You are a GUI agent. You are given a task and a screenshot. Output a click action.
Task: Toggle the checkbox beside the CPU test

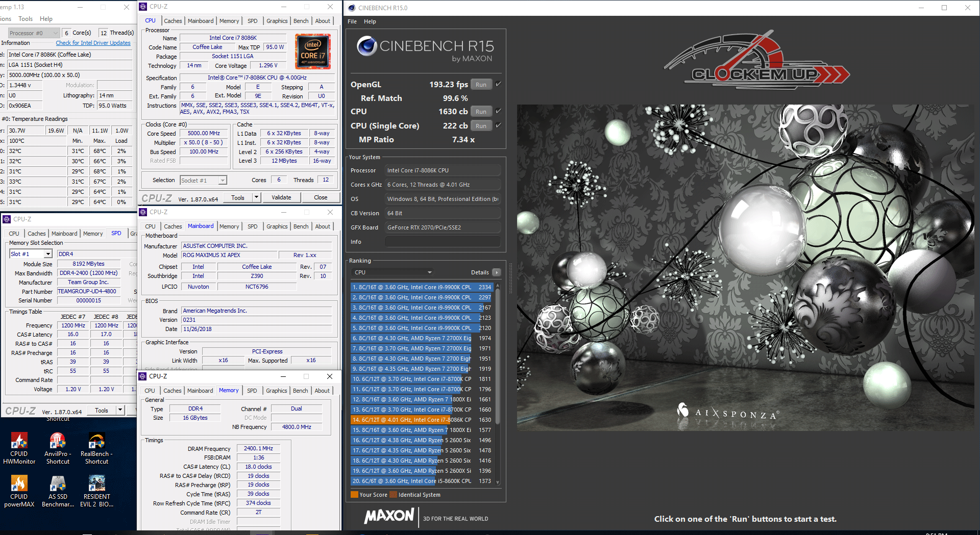pos(498,111)
